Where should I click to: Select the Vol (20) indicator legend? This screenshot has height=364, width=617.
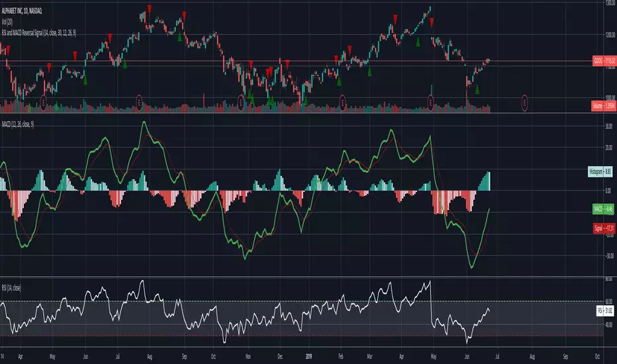coord(7,22)
